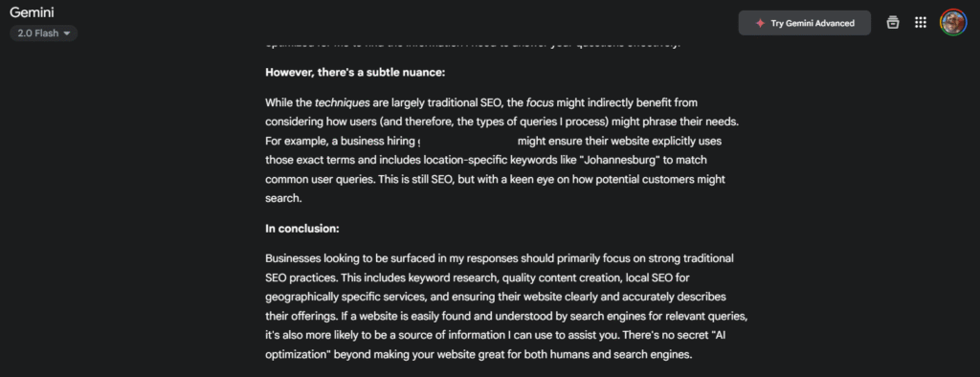The height and width of the screenshot is (377, 980).
Task: Open the Google apps grid icon
Action: (x=920, y=23)
